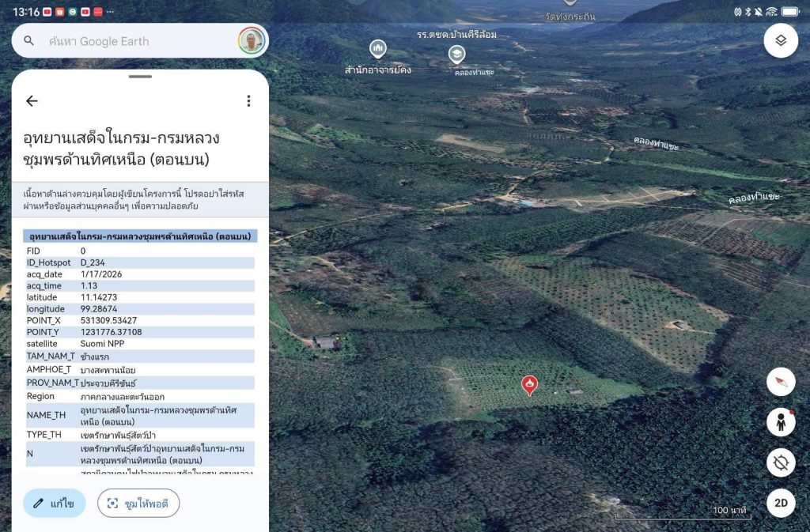The width and height of the screenshot is (810, 532).
Task: Switch map to 2D view
Action: [x=781, y=503]
